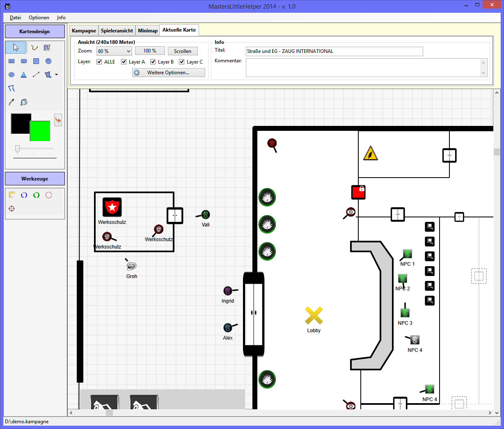The height and width of the screenshot is (429, 504).
Task: Click the red crosshair target tool
Action: point(11,209)
